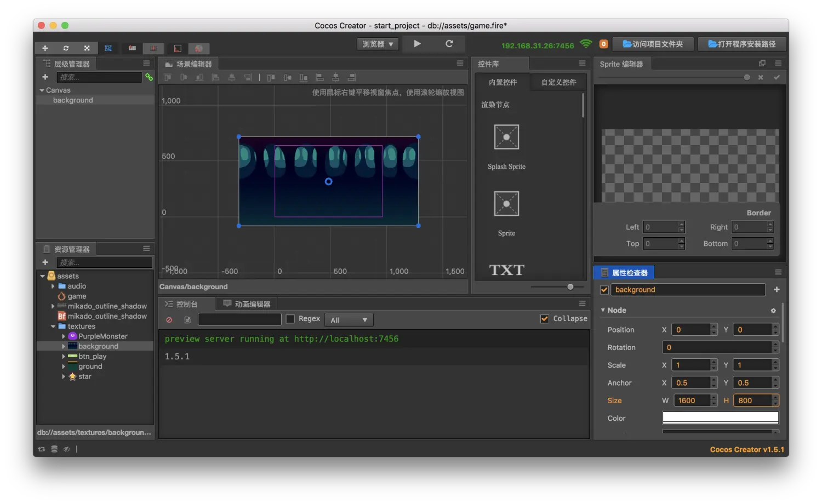The image size is (822, 504).
Task: Select the rotate transform tool
Action: 66,48
